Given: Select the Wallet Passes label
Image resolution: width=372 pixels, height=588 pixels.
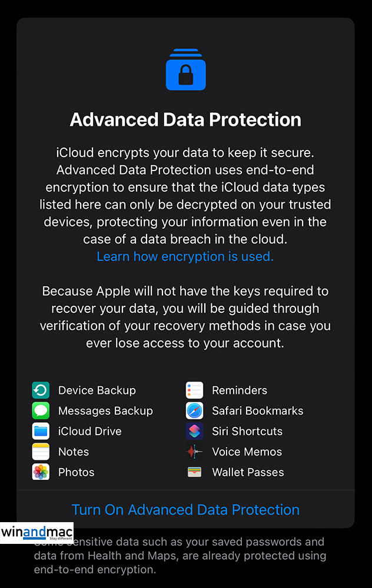Looking at the screenshot, I should coord(248,472).
